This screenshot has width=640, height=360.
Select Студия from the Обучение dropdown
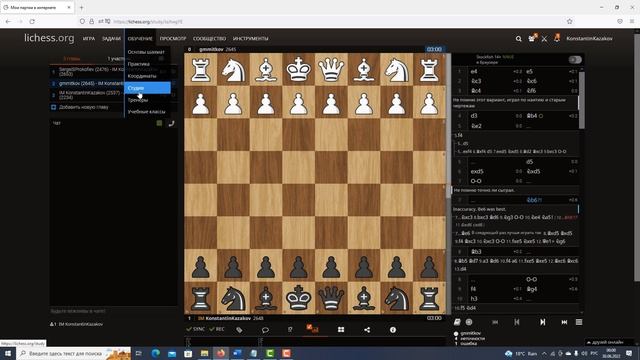pos(147,88)
